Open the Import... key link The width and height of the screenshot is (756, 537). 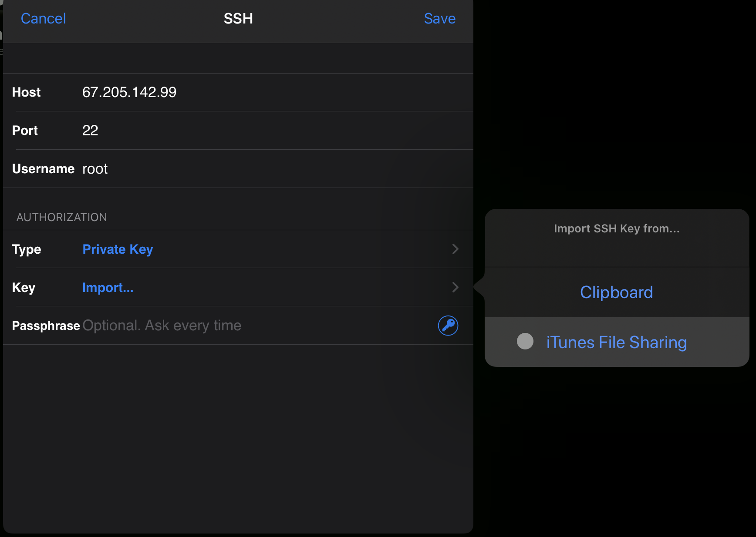pyautogui.click(x=108, y=288)
